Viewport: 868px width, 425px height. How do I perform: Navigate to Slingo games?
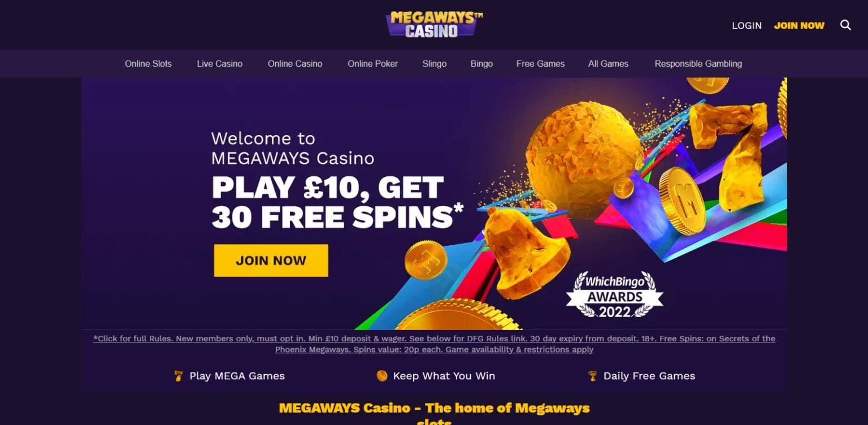pyautogui.click(x=435, y=64)
